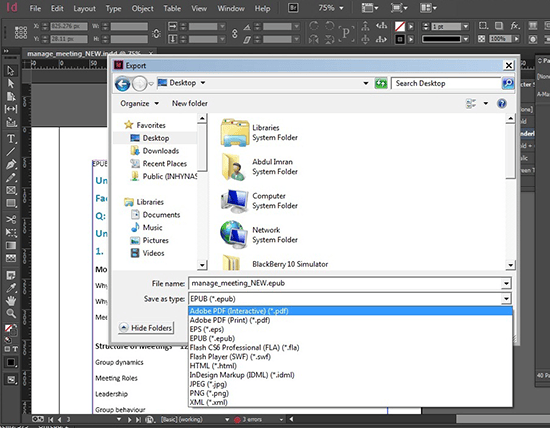550x428 pixels.
Task: Select the Zoom tool
Action: pos(11,313)
